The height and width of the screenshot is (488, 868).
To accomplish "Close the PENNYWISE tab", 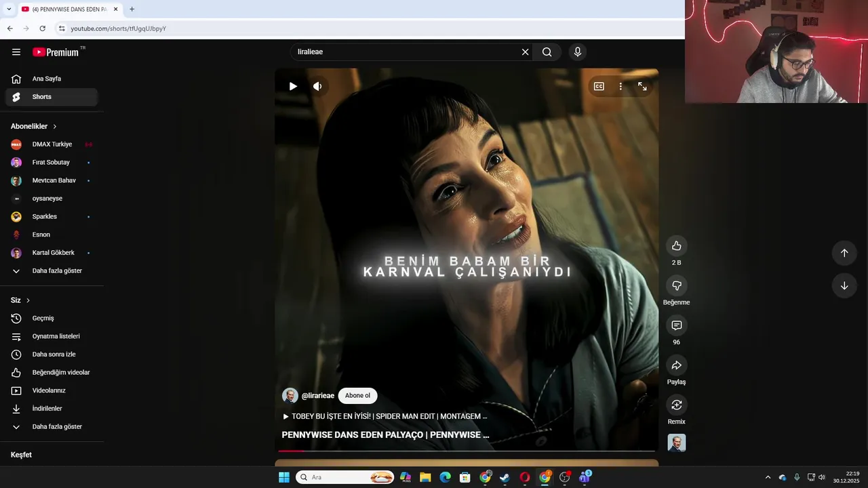I will click(x=116, y=9).
